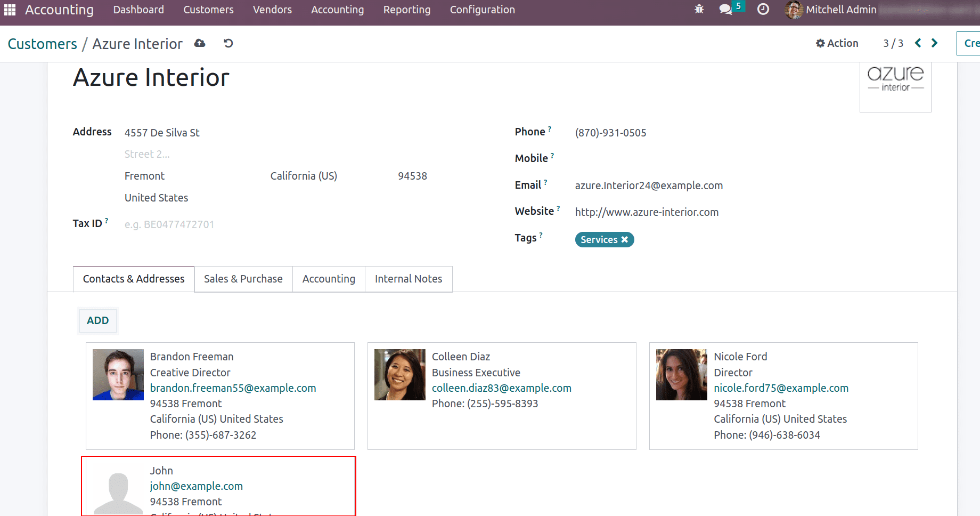Screen dimensions: 980x516
Task: Switch to Contacts & Addresses tab
Action: pyautogui.click(x=134, y=279)
